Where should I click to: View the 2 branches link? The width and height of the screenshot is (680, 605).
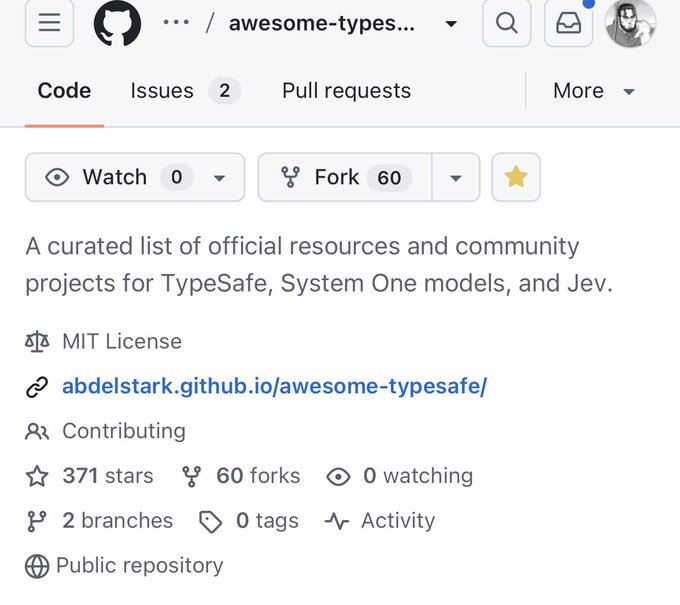coord(118,520)
